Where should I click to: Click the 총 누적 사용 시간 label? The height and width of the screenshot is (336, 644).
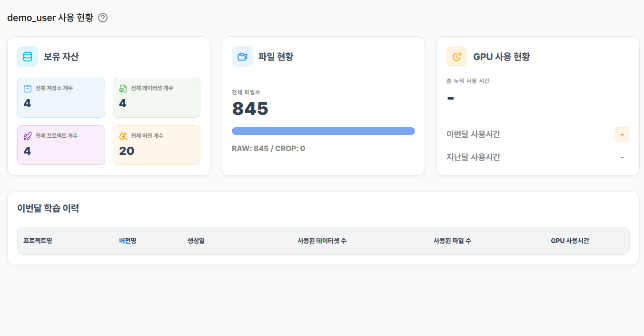468,81
